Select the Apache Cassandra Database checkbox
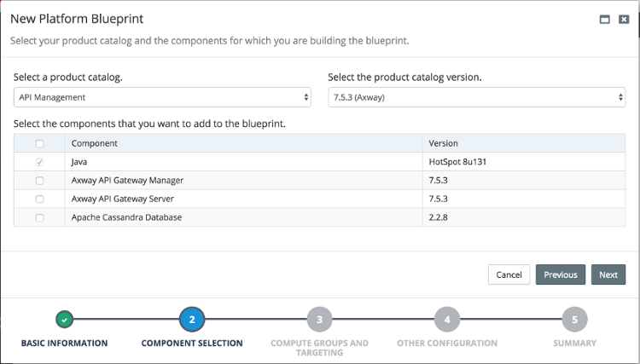The height and width of the screenshot is (364, 640). tap(39, 217)
